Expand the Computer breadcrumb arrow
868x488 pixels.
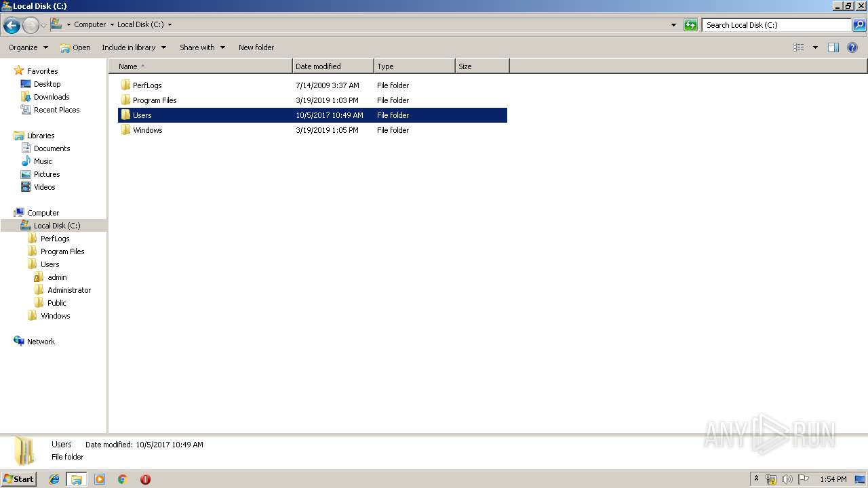[112, 24]
